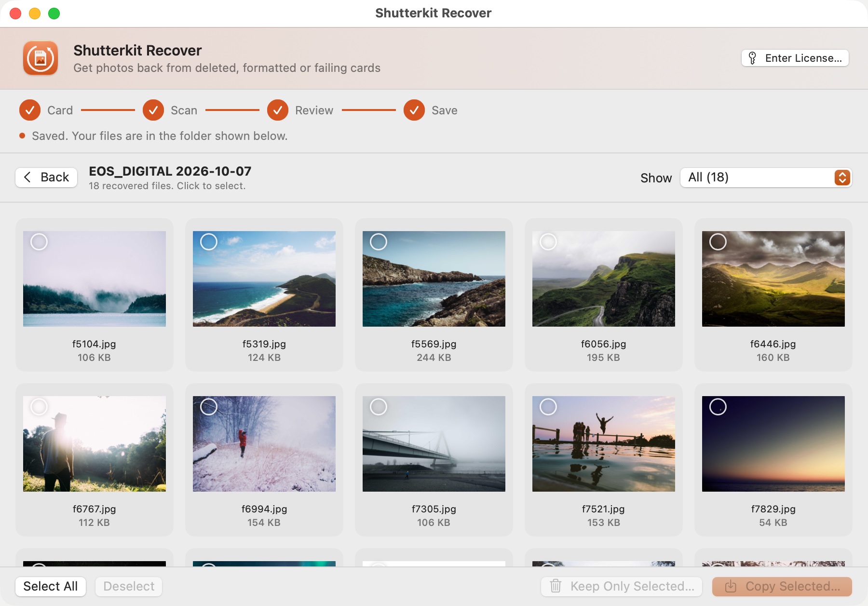868x606 pixels.
Task: Open the Show filter dropdown All (18)
Action: point(766,178)
